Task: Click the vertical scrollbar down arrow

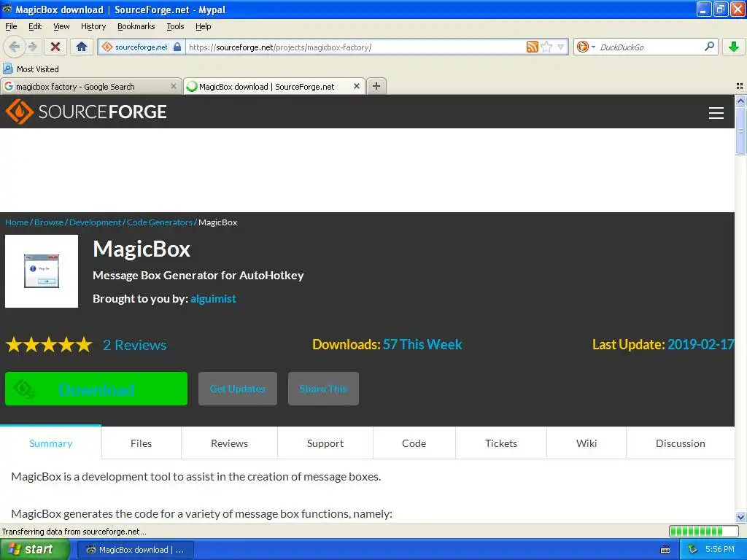Action: point(740,517)
